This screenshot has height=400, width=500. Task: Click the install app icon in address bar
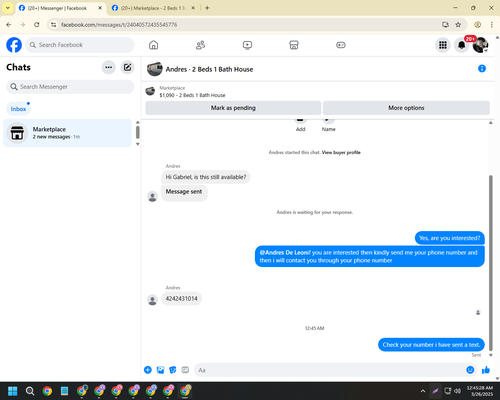coord(445,25)
